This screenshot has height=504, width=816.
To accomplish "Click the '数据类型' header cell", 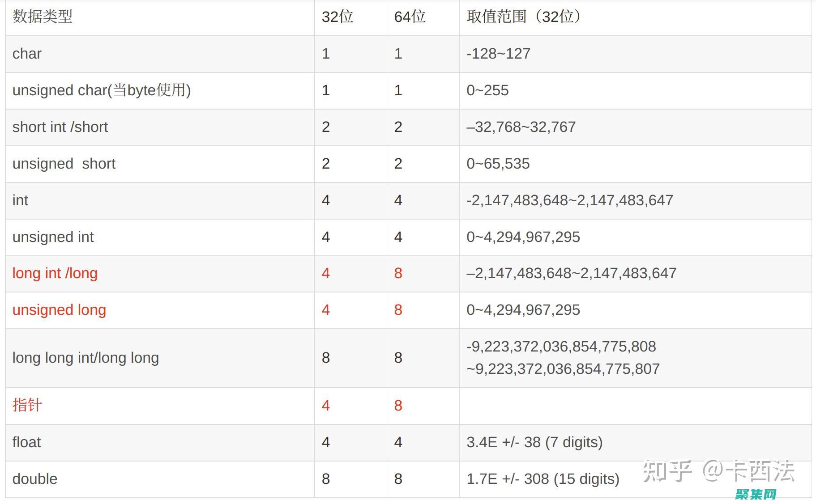I will click(43, 17).
